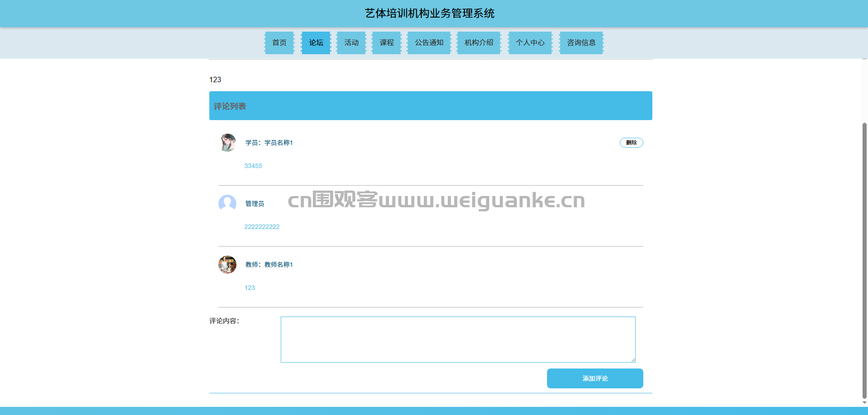Open the 机构介绍 tab

[x=479, y=42]
